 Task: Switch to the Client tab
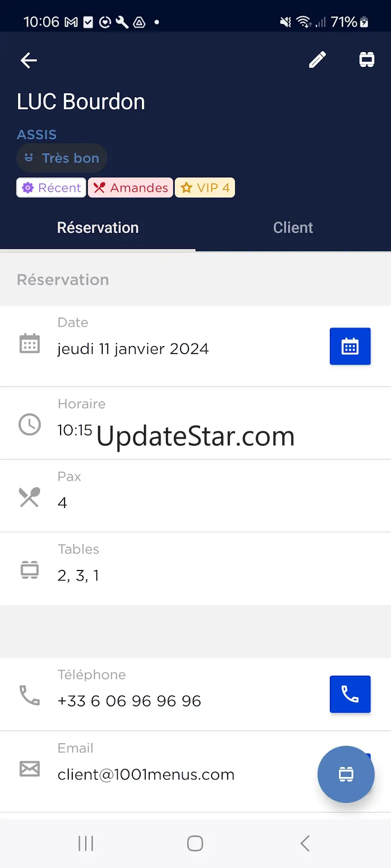tap(293, 228)
